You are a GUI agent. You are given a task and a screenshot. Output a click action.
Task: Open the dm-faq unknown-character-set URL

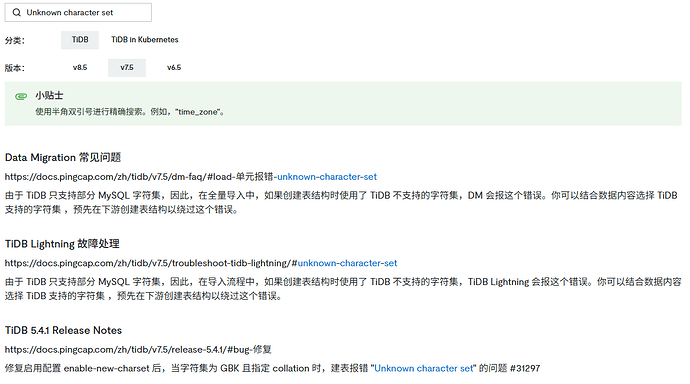click(191, 177)
